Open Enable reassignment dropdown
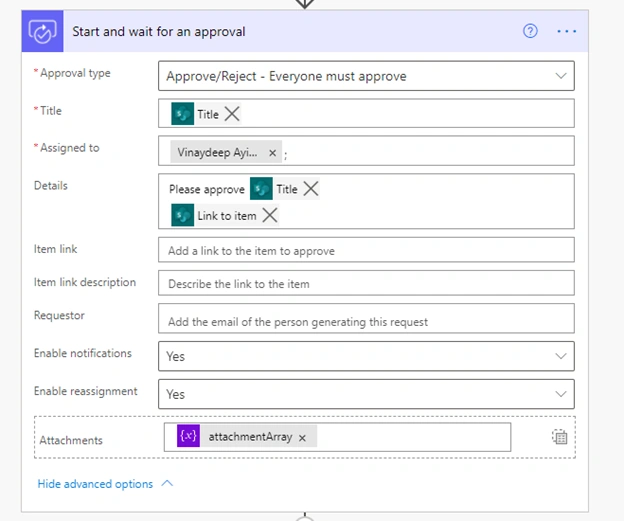Screen dimensions: 624x521 366,394
